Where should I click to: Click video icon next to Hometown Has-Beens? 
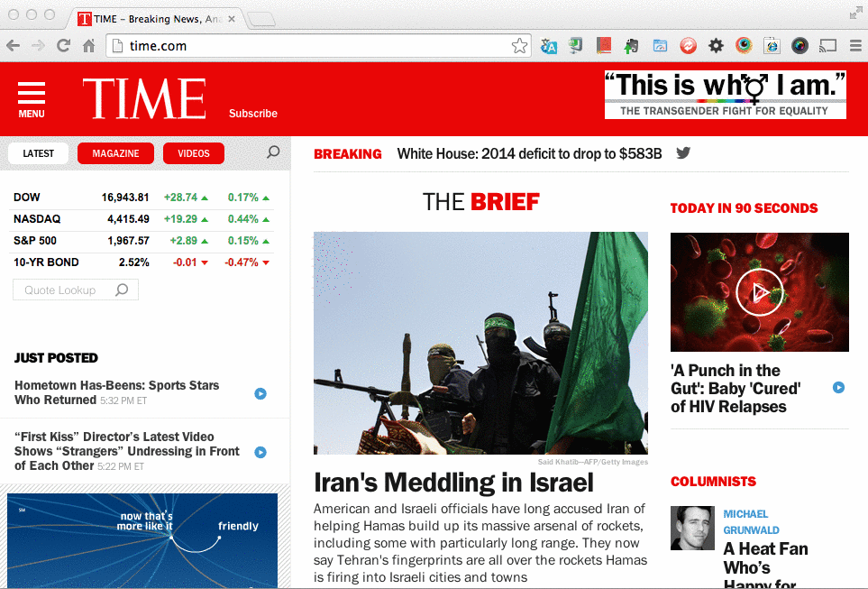[x=260, y=393]
